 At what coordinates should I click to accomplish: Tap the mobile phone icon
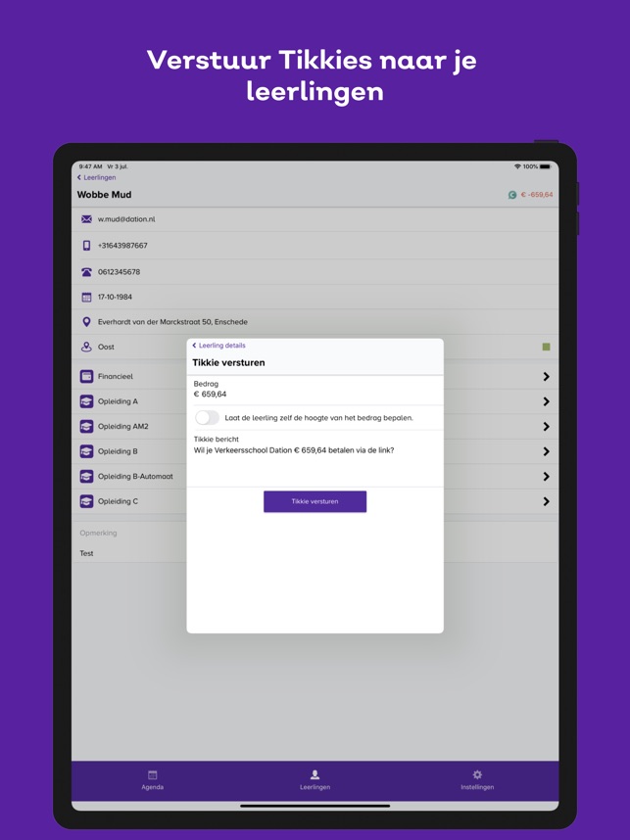tap(86, 246)
